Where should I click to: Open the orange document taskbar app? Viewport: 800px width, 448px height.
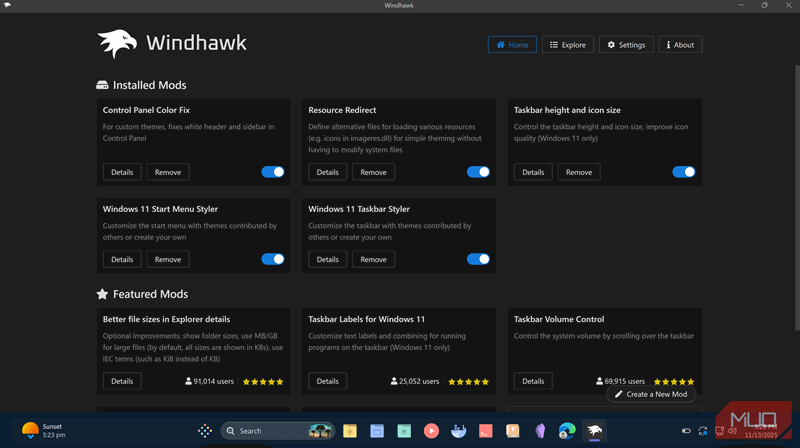[513, 431]
